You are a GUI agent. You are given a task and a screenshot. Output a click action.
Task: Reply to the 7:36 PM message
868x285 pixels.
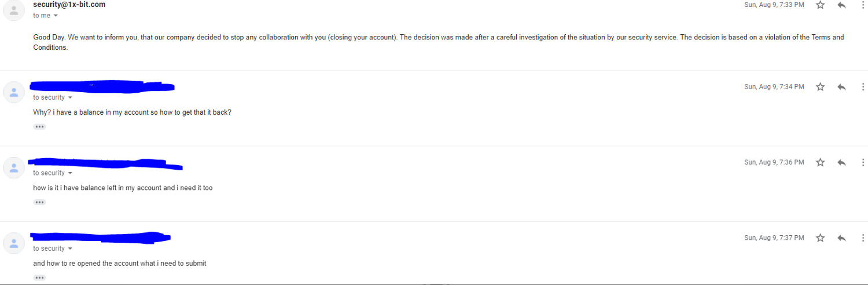point(842,163)
